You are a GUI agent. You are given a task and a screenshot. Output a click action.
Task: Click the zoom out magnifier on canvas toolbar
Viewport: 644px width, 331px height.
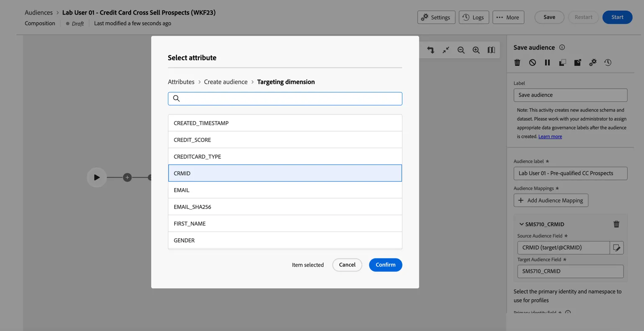461,50
